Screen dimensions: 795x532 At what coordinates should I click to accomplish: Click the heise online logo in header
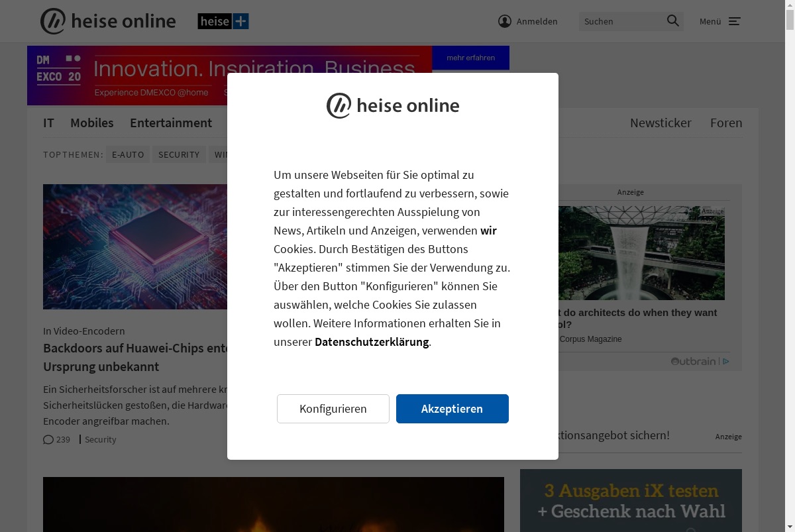(108, 21)
